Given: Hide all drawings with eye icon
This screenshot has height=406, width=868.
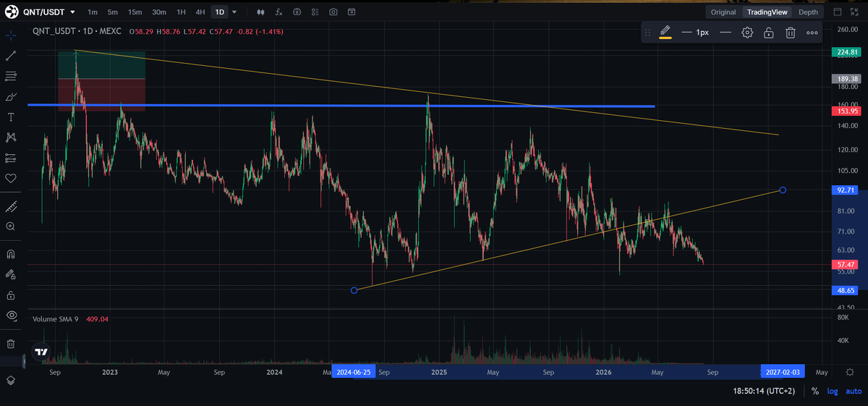Looking at the screenshot, I should (11, 316).
